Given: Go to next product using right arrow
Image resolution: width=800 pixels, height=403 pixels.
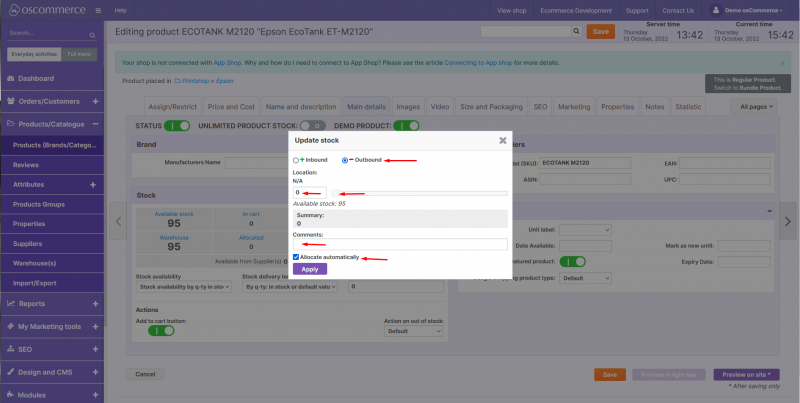Looking at the screenshot, I should pyautogui.click(x=788, y=221).
